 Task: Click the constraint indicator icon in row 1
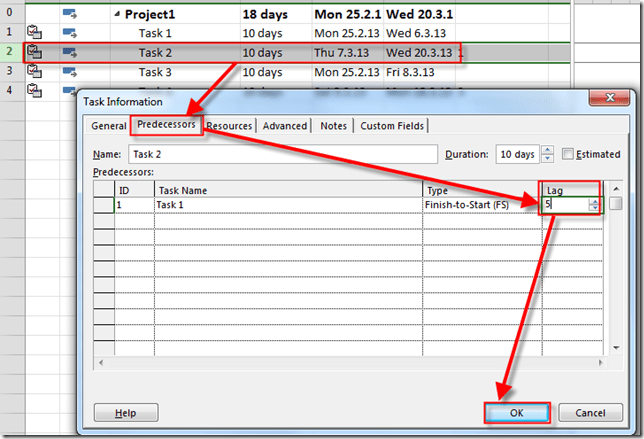pos(34,34)
